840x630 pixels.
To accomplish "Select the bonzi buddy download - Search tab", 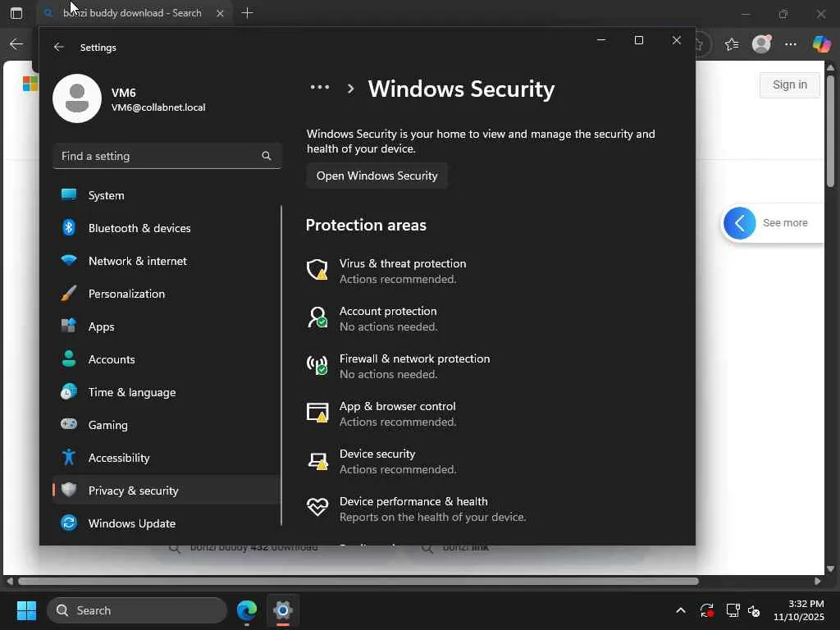I will (x=132, y=13).
